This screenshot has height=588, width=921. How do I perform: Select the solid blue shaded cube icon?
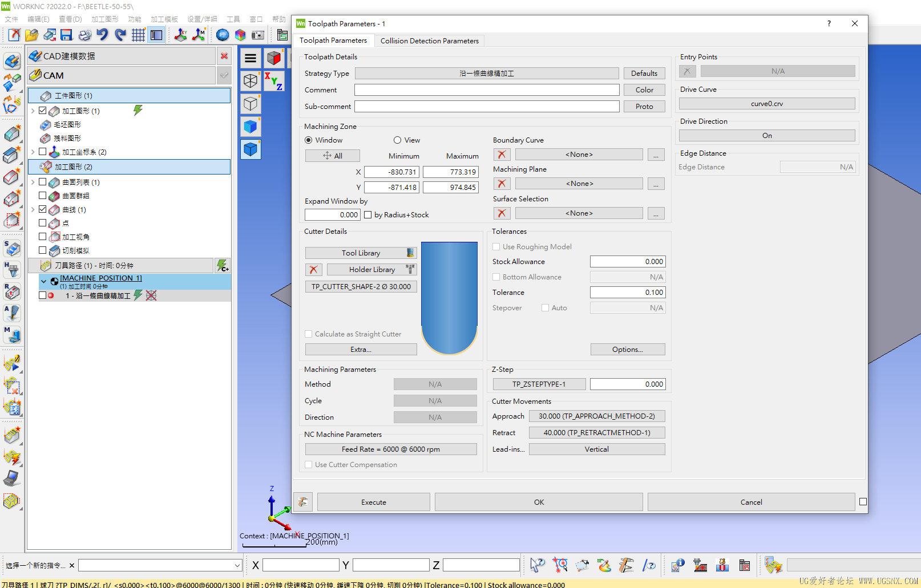251,127
